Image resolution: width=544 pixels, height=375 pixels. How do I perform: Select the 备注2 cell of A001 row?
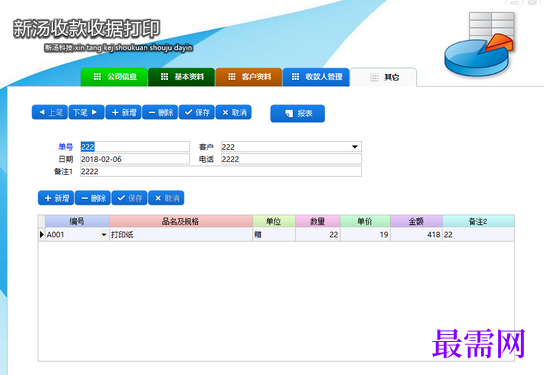[478, 235]
